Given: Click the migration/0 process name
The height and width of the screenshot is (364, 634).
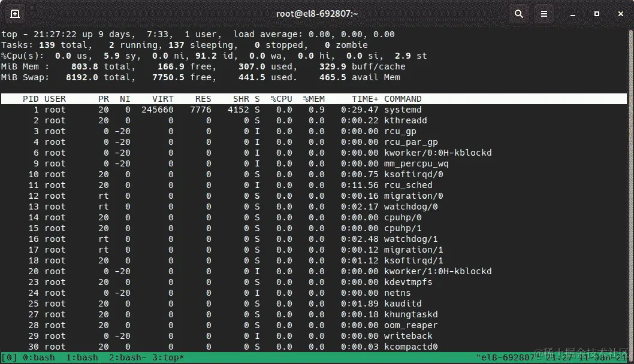Looking at the screenshot, I should [413, 196].
